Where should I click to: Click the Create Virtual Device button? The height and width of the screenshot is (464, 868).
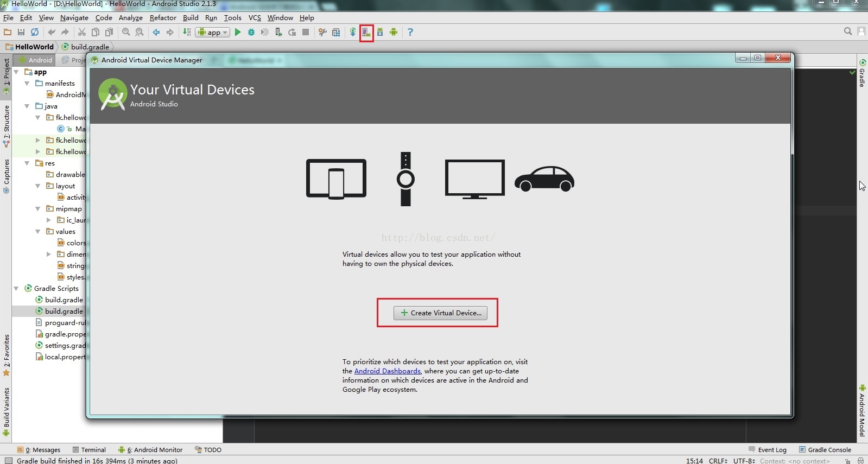[440, 313]
